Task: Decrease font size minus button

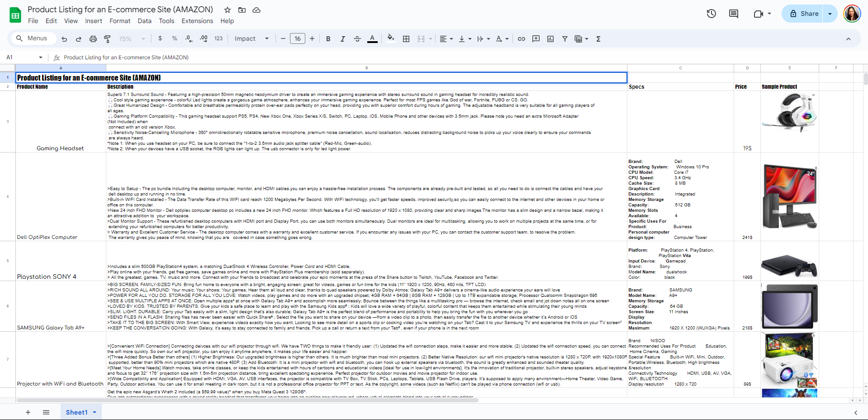Action: [x=283, y=39]
